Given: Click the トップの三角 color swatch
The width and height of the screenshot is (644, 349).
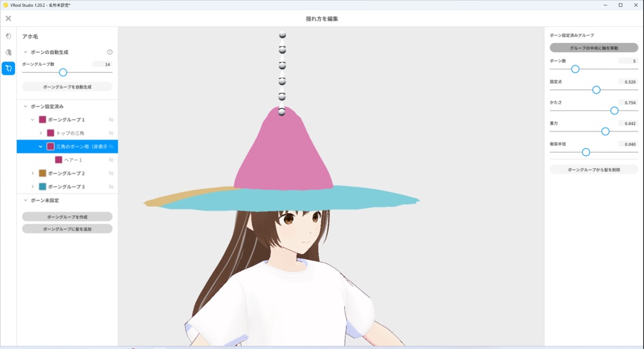Looking at the screenshot, I should (50, 133).
